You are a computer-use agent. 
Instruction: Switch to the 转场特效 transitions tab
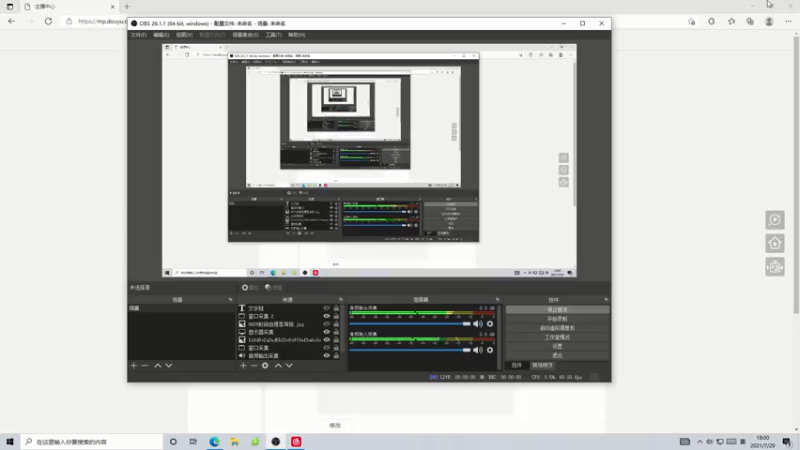pos(542,365)
